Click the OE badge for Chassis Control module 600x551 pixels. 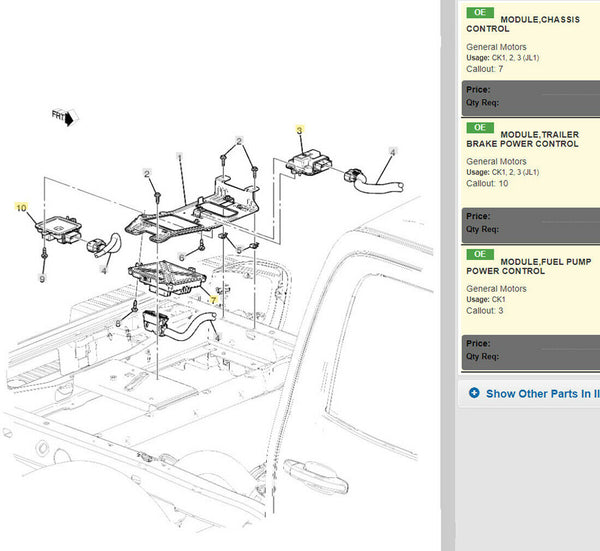(480, 14)
